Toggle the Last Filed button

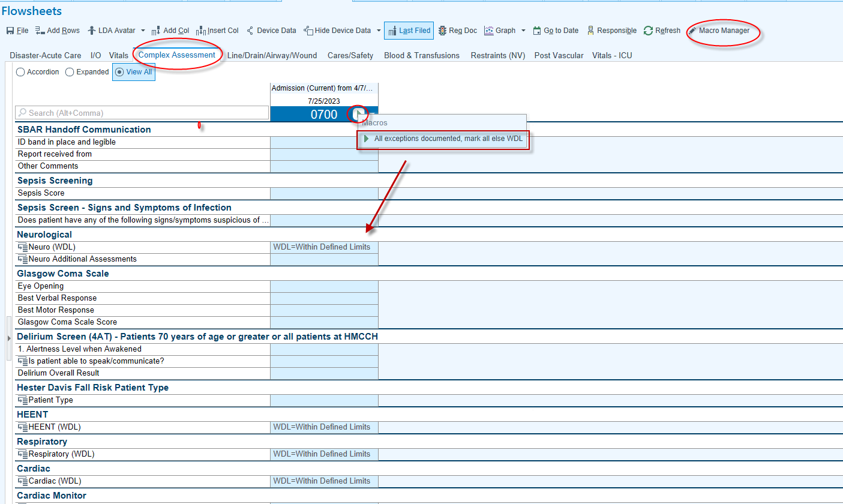pos(409,31)
